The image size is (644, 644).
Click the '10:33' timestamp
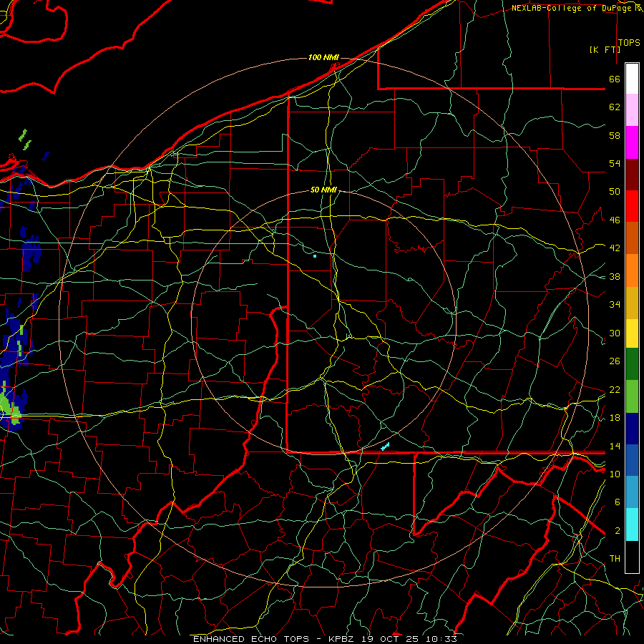(x=441, y=639)
